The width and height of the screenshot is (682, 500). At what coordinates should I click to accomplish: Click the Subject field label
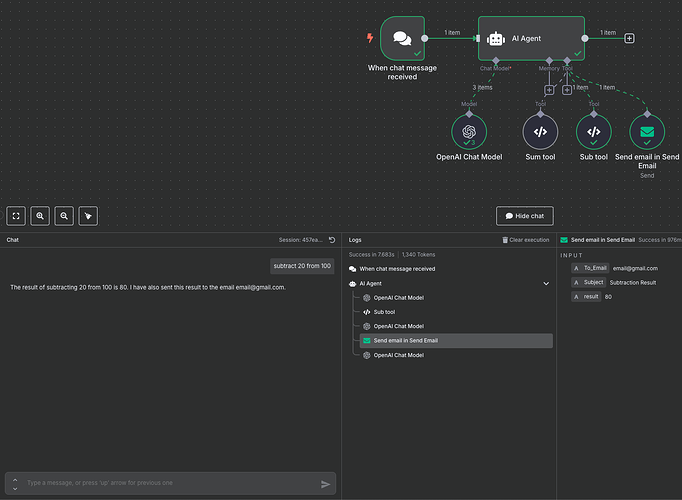pos(588,283)
